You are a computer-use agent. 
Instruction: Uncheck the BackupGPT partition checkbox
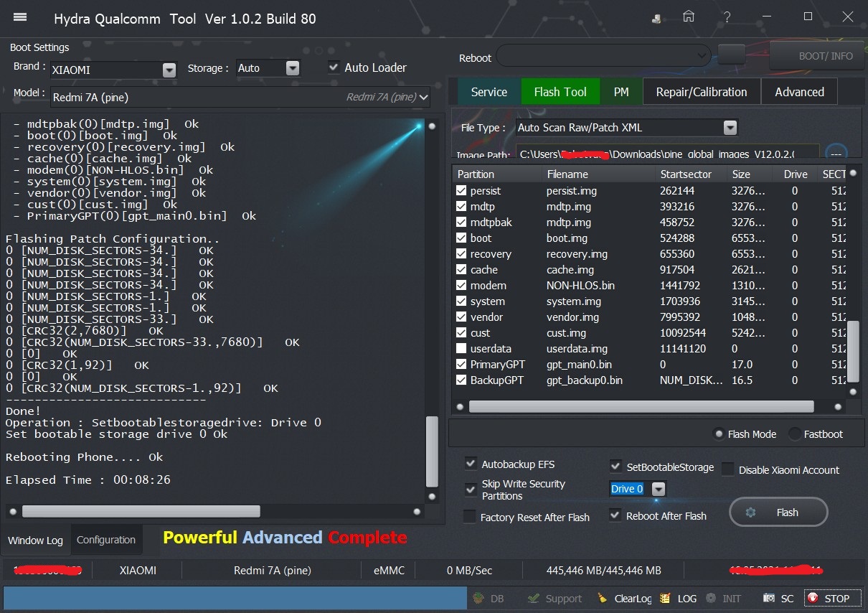click(x=461, y=380)
